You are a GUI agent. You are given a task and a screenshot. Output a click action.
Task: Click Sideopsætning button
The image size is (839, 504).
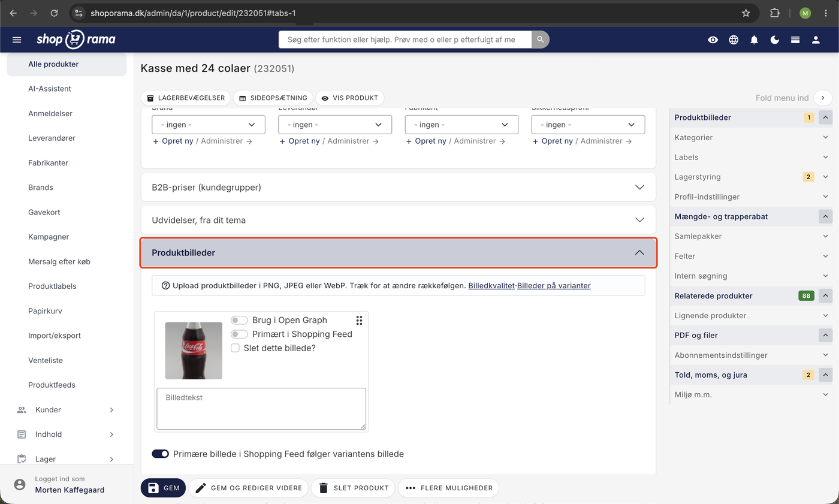(x=273, y=98)
